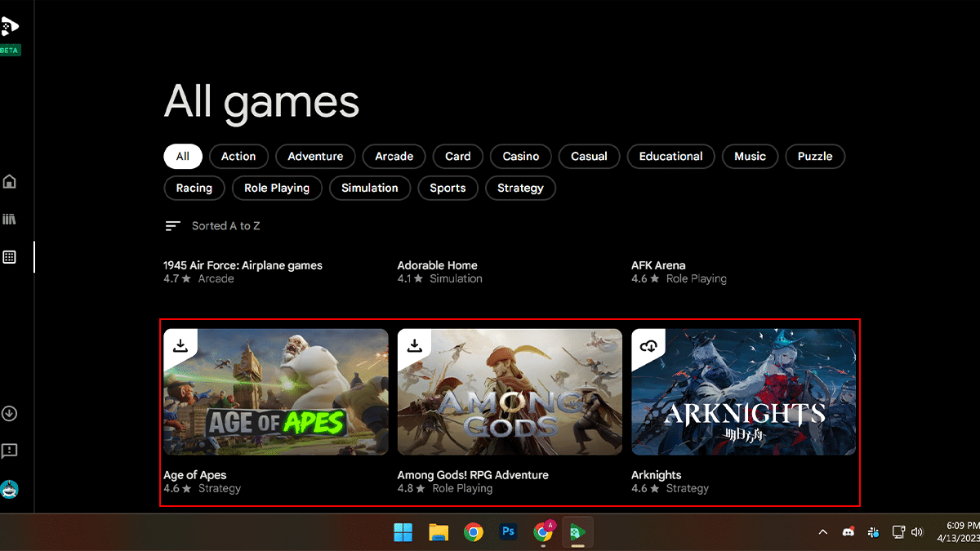Toggle the Casual category chip
The width and height of the screenshot is (980, 551).
[589, 157]
